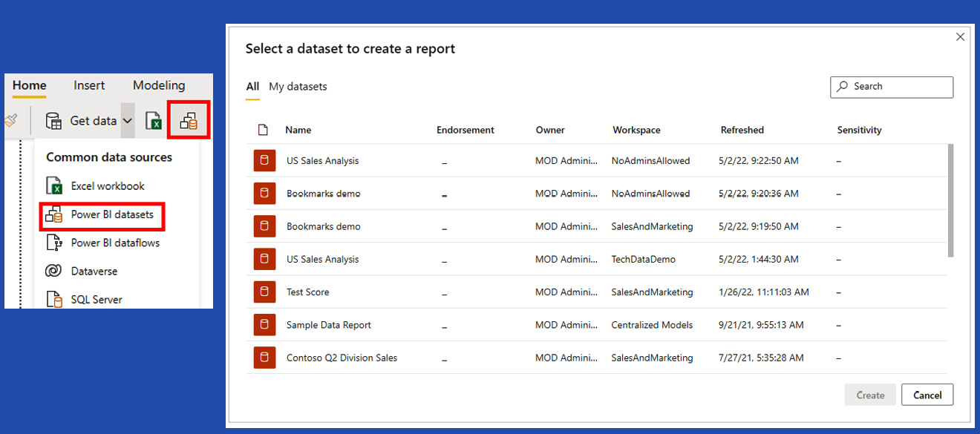Click the Get data table icon
Viewport: 980px width, 434px height.
click(x=53, y=121)
